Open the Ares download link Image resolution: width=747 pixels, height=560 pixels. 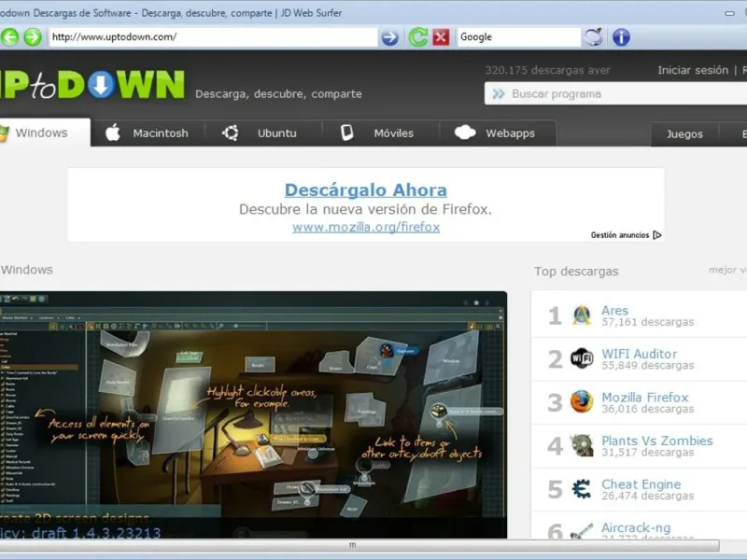tap(614, 311)
